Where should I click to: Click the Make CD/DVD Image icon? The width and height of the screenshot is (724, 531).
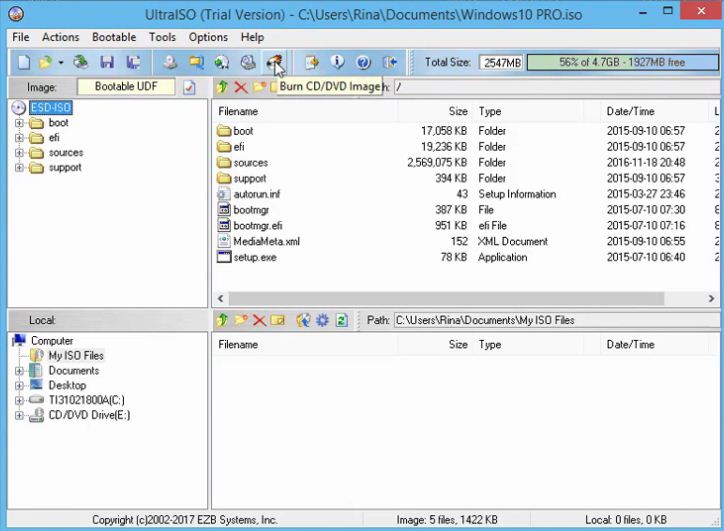point(170,62)
